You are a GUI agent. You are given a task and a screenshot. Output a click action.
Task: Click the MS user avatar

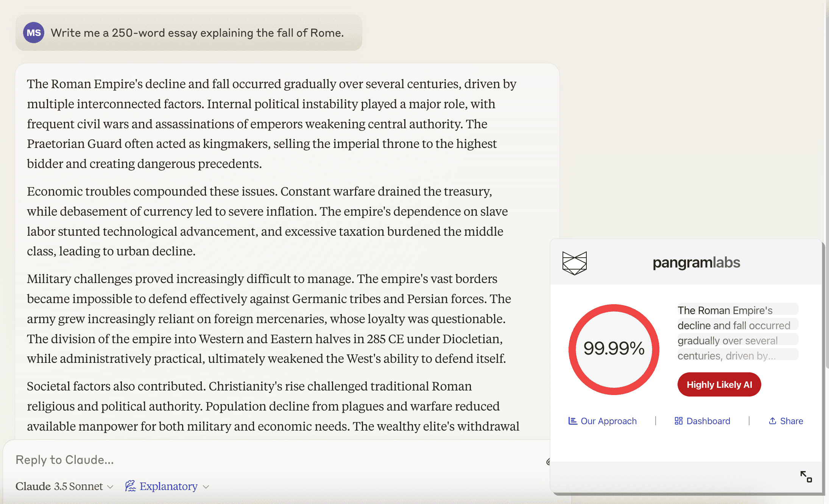tap(34, 33)
